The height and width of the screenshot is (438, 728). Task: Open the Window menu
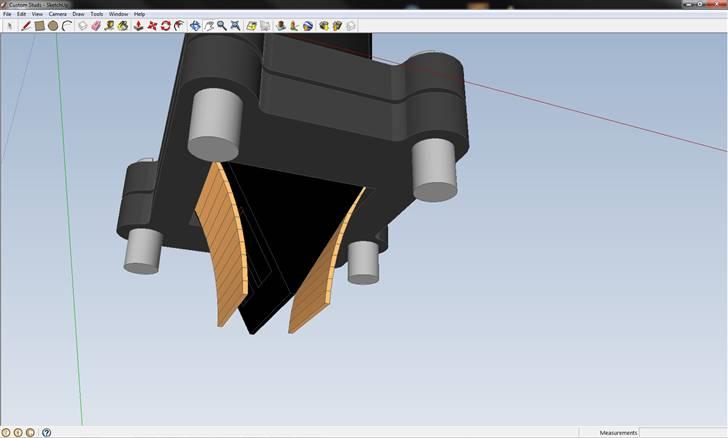coord(118,14)
